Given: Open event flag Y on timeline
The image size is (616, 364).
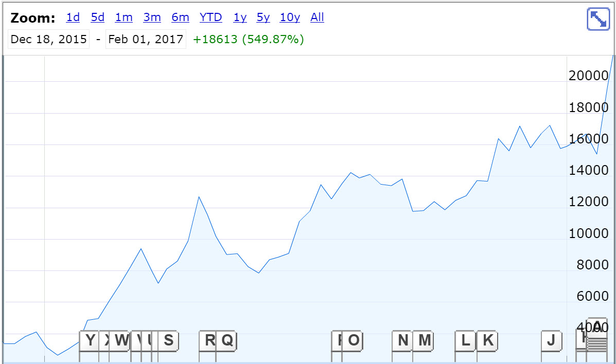Looking at the screenshot, I should pos(90,340).
